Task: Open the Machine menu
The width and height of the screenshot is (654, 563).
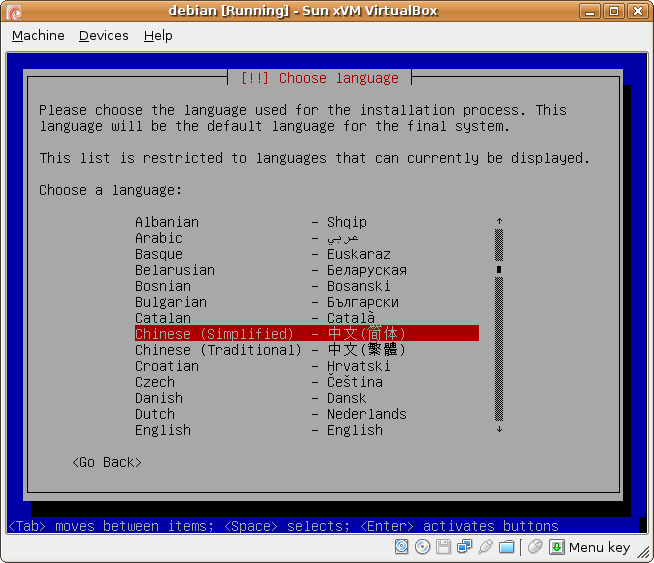Action: pyautogui.click(x=38, y=36)
